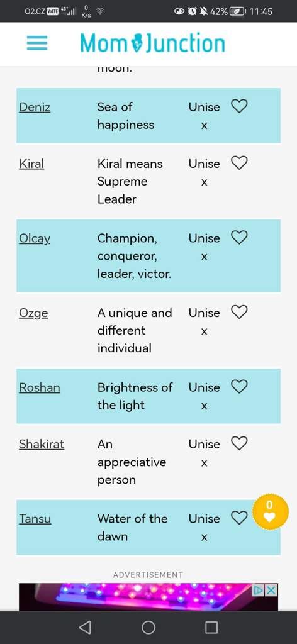The height and width of the screenshot is (644, 297).
Task: Open the yellow favorites counter badge
Action: (270, 512)
